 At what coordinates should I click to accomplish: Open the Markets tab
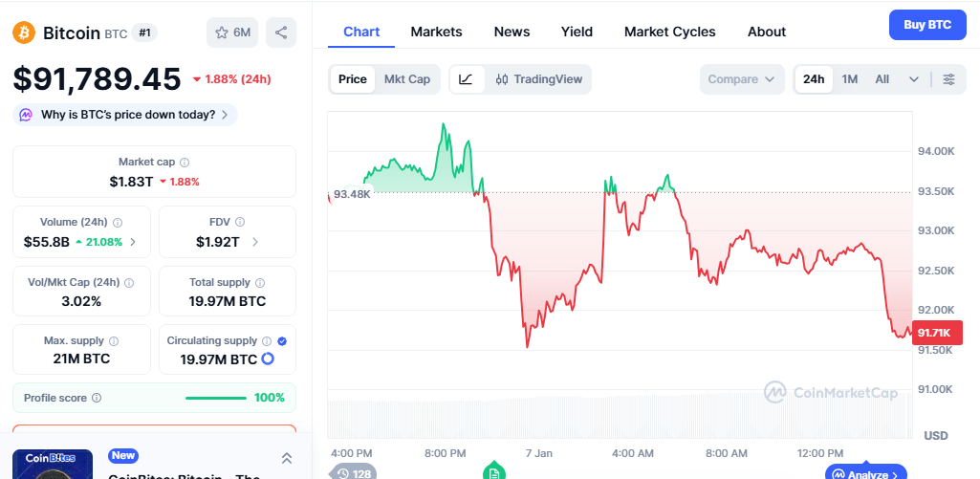[x=436, y=32]
